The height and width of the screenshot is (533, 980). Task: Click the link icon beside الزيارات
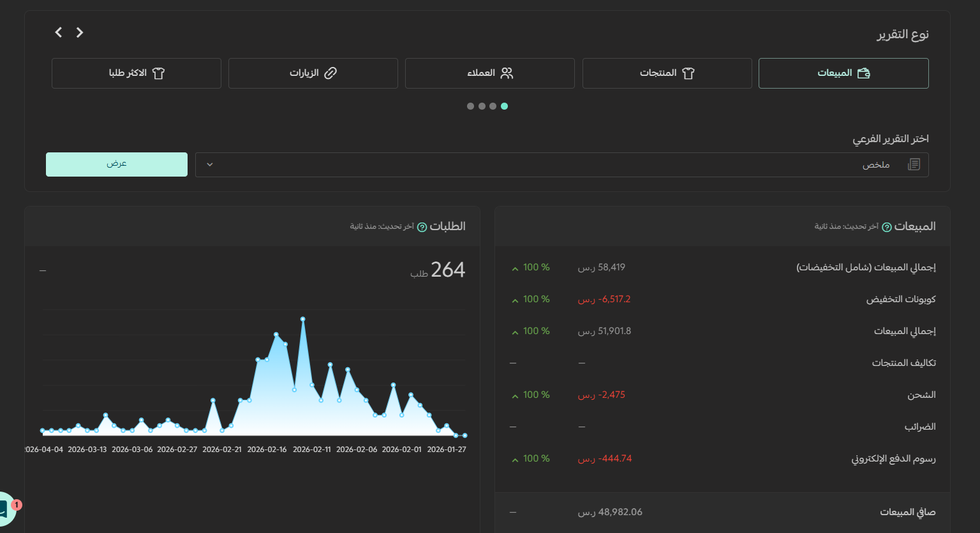tap(330, 73)
